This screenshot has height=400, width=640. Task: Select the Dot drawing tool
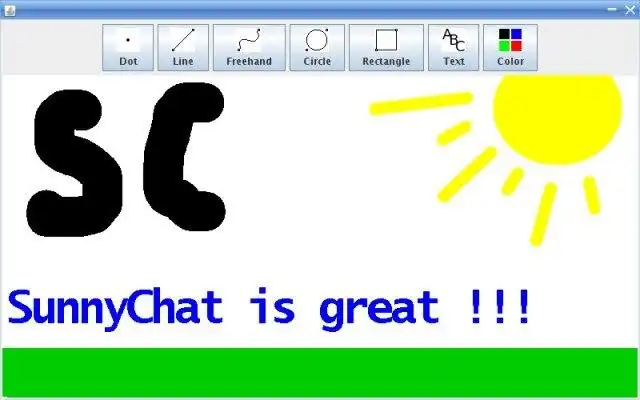(128, 47)
